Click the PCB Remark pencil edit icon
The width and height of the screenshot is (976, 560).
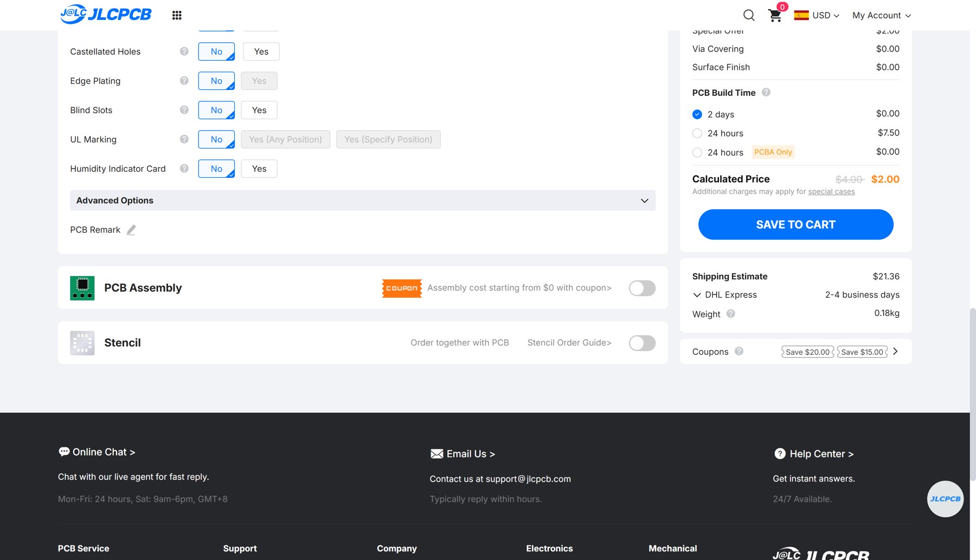(x=131, y=230)
